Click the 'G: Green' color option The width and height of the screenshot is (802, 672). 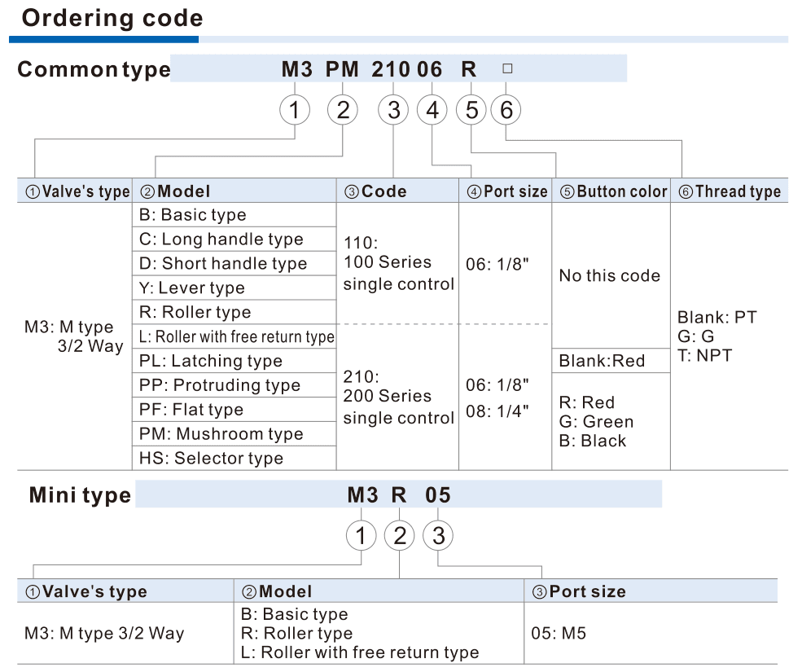click(x=596, y=422)
